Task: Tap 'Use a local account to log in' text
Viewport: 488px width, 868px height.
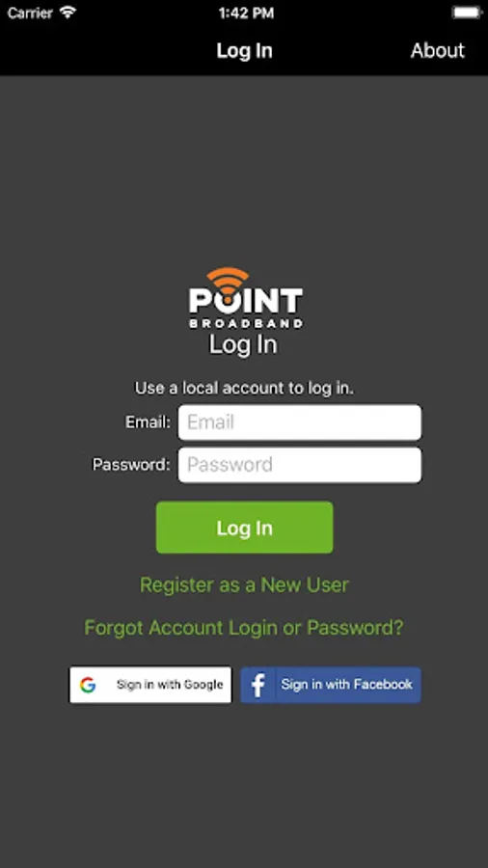Action: 244,388
